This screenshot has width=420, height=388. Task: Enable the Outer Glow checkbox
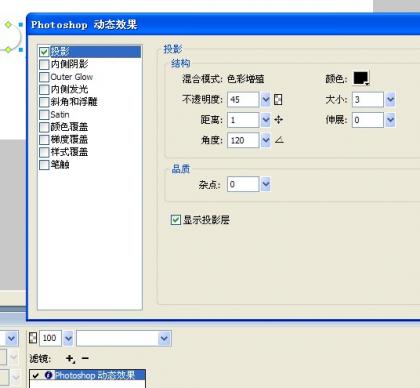coord(44,77)
